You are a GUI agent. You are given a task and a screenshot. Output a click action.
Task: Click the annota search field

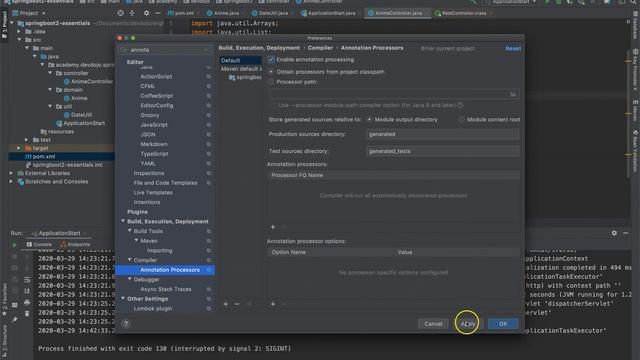pos(165,50)
